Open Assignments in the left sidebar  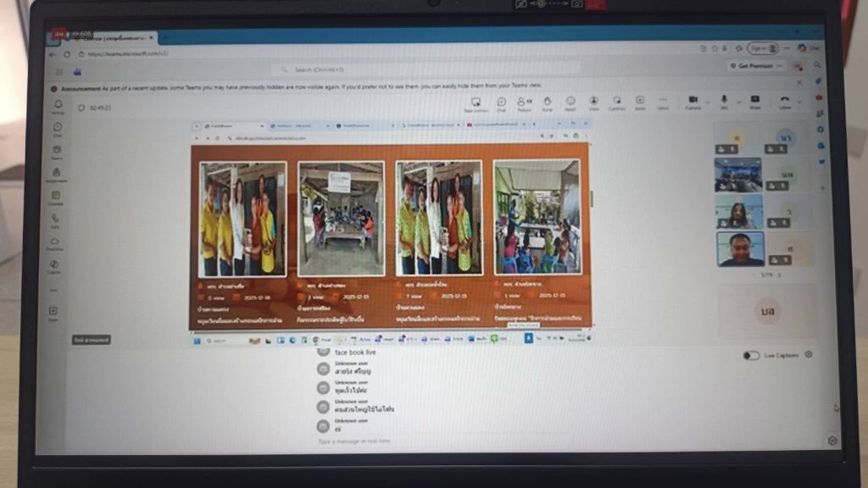pos(56,175)
